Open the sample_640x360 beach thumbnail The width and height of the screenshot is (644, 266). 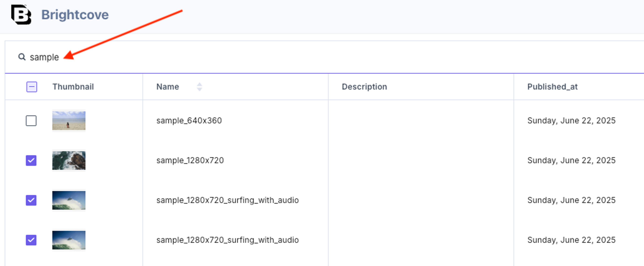click(x=69, y=121)
